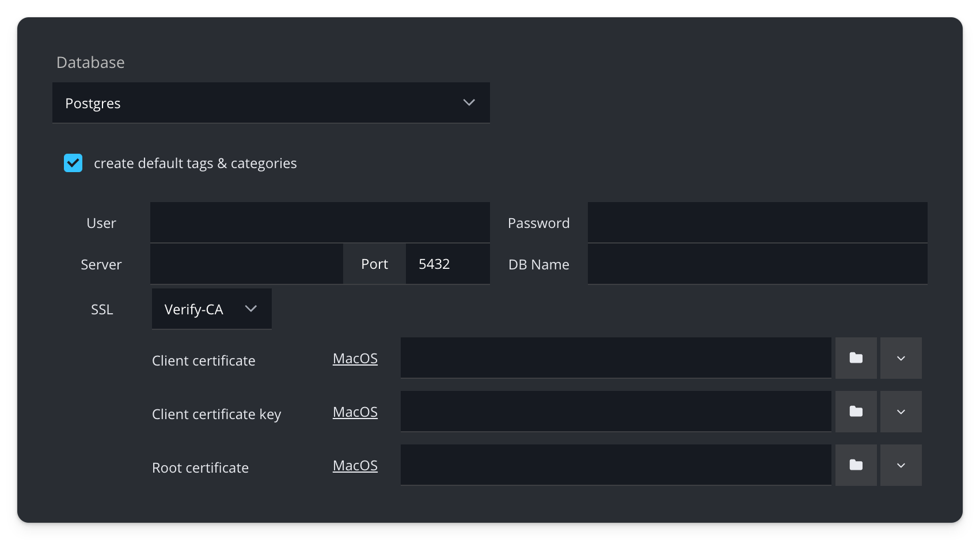
Task: Click into the Server address field
Action: tap(246, 264)
